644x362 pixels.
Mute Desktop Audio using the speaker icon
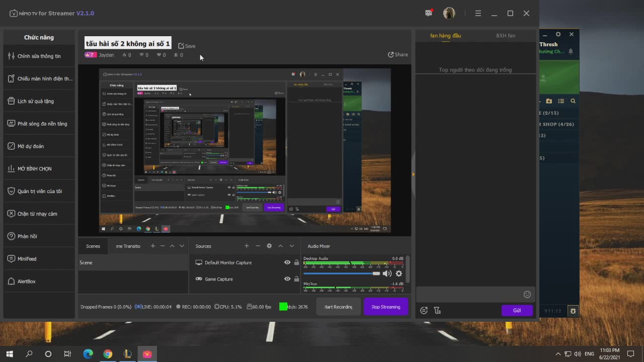point(387,274)
